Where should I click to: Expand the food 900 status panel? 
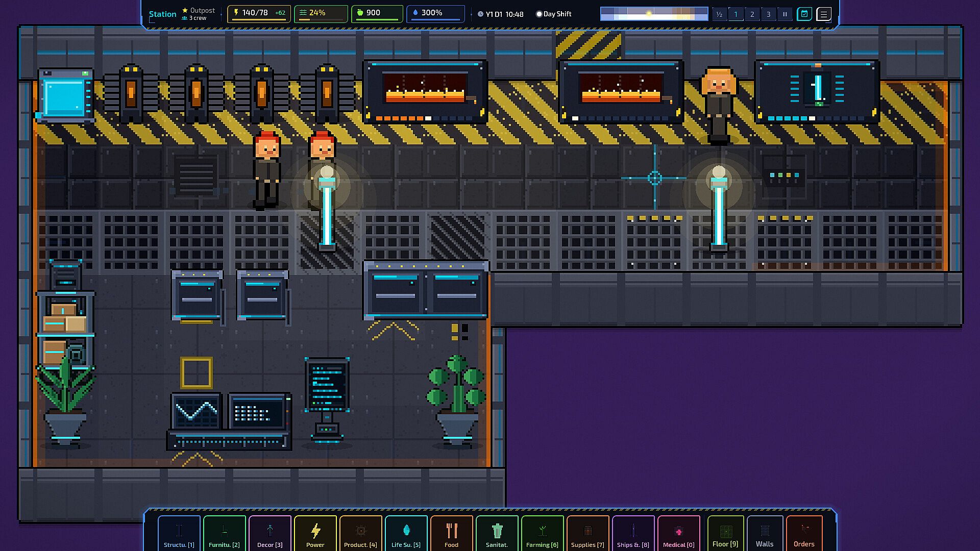click(x=377, y=14)
